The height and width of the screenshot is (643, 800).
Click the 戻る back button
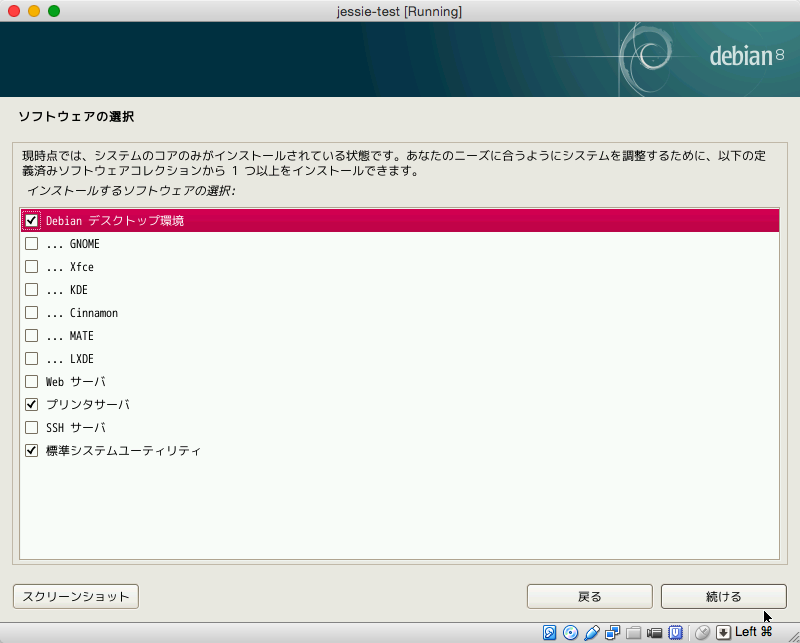tap(590, 597)
